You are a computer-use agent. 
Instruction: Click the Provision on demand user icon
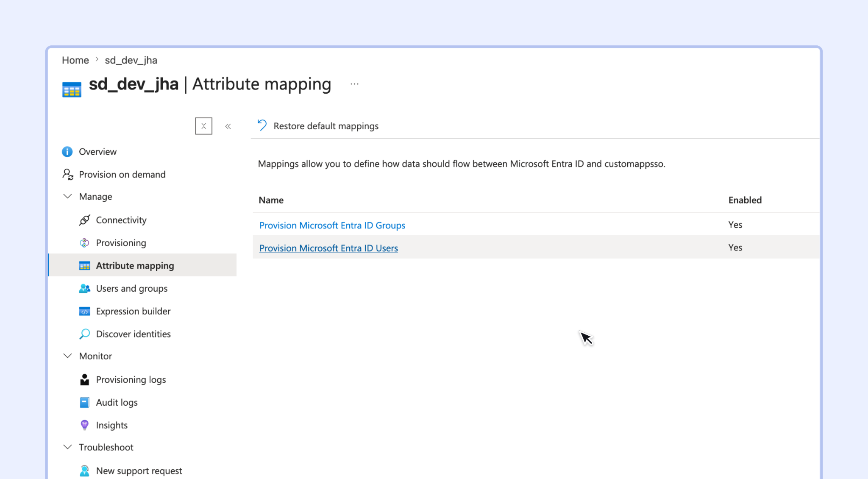click(x=68, y=174)
